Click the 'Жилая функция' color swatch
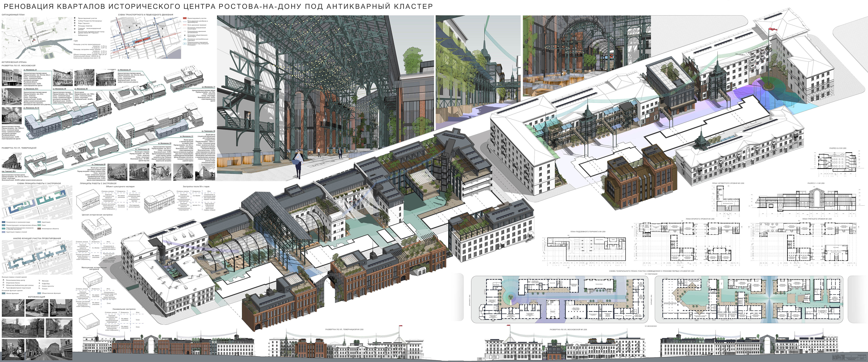Viewport: 868px width, 362px height. click(x=4, y=293)
